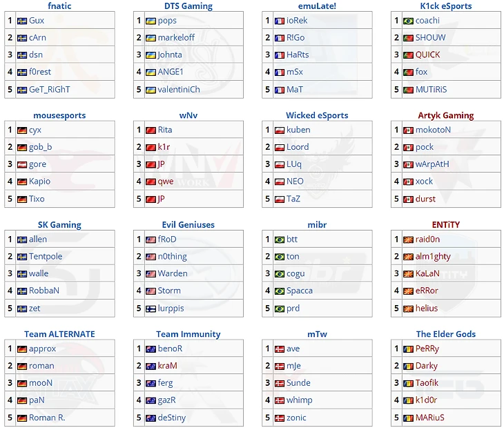Click the Macedonian flag beside raid0n
The image size is (504, 430).
tap(408, 240)
